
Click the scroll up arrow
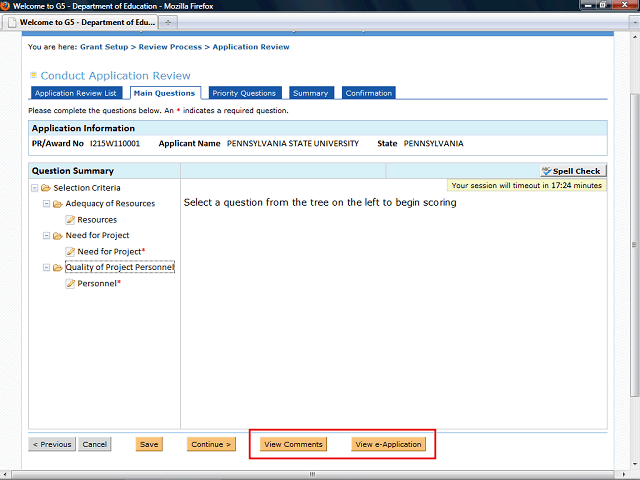(x=634, y=37)
